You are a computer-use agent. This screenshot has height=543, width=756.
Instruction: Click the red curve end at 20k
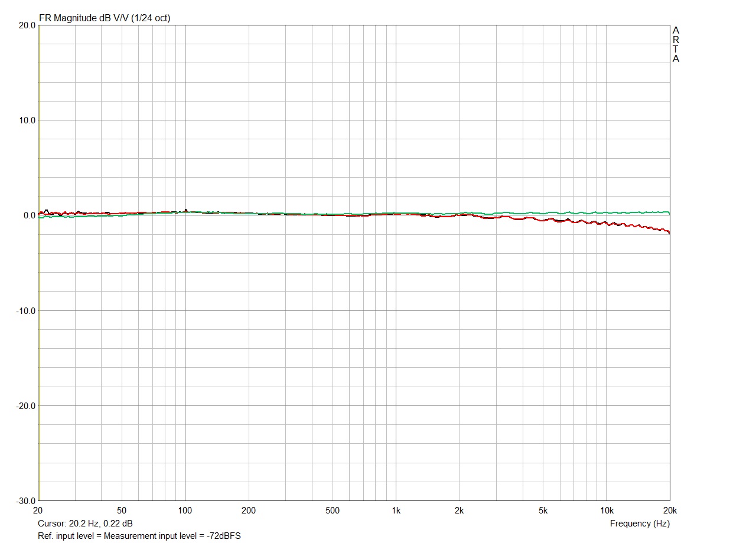(x=669, y=232)
